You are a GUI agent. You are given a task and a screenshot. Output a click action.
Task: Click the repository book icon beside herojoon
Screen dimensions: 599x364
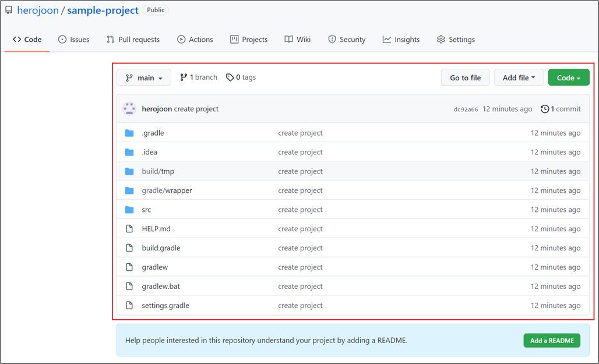[x=8, y=10]
